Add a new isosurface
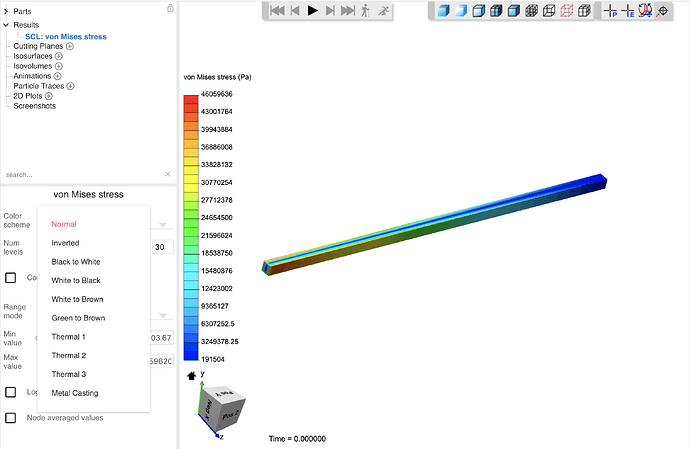The width and height of the screenshot is (690, 449). coord(59,56)
